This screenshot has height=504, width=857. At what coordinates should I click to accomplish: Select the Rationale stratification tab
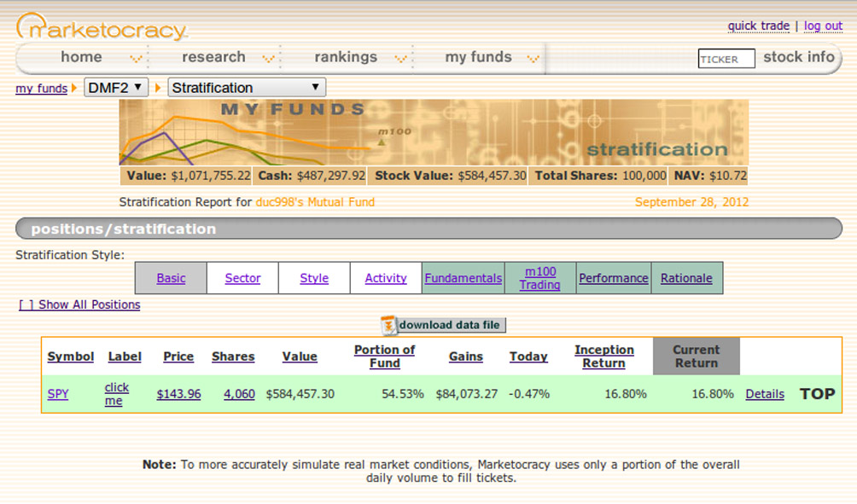coord(686,278)
